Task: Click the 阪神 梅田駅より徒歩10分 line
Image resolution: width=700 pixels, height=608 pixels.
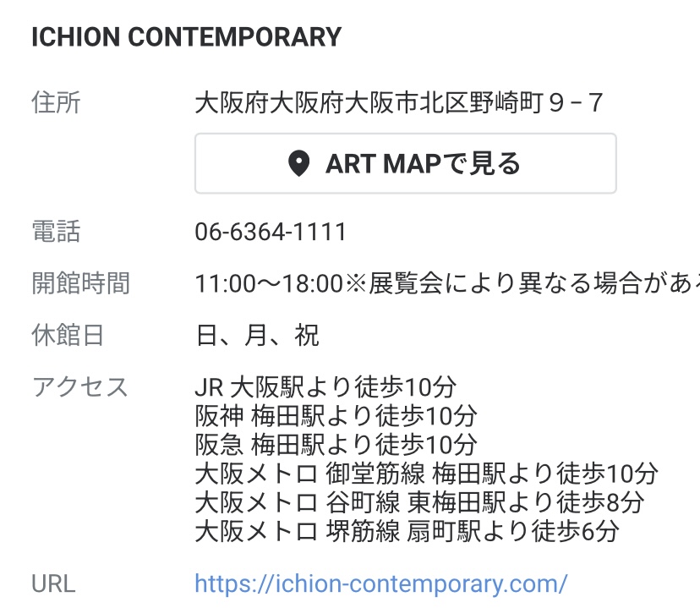Action: point(336,416)
